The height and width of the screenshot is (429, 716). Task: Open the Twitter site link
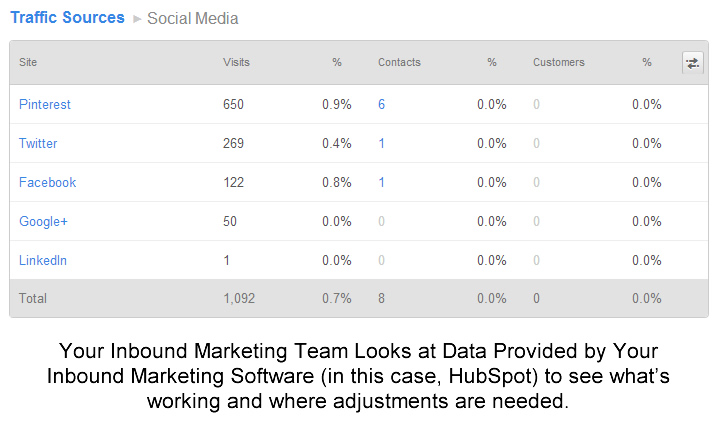38,143
